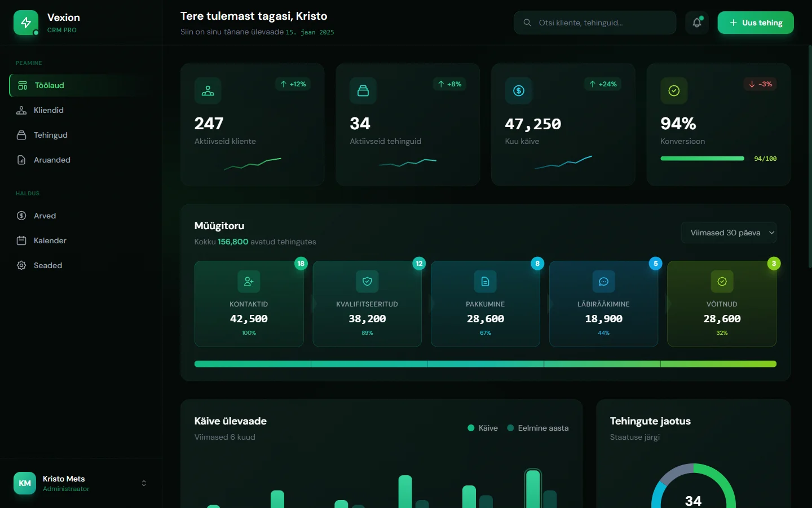Viewport: 812px width, 508px height.
Task: Click the Aktiivseid kliente people icon
Action: point(208,91)
